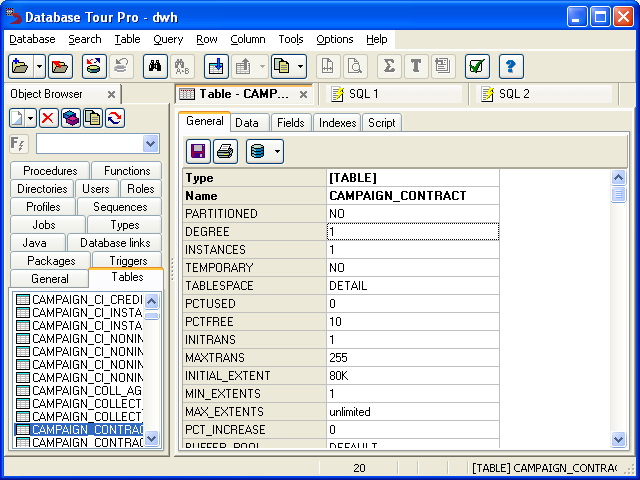640x480 pixels.
Task: Select CAMPAIGN_CI_CREDI table in list
Action: (x=79, y=300)
